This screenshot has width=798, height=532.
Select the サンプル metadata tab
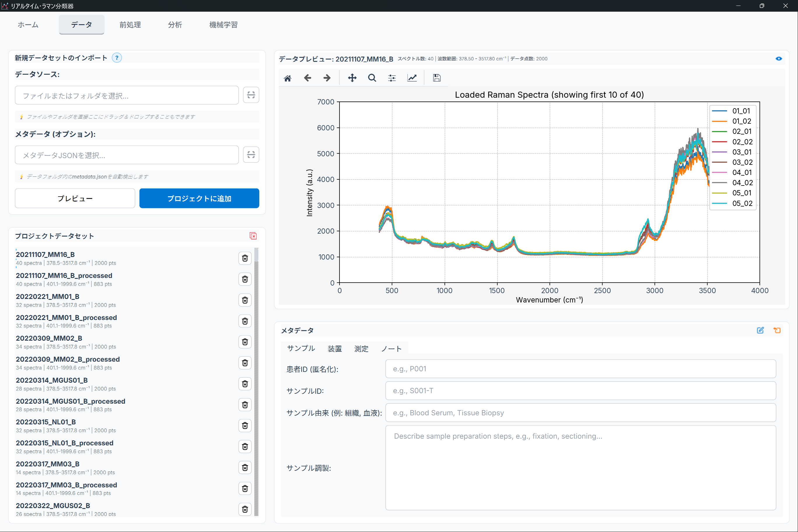click(301, 349)
